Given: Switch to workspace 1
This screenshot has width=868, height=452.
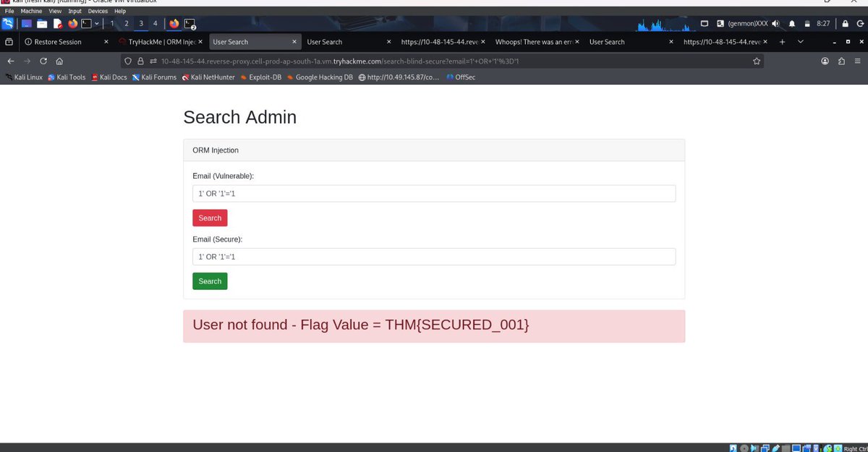Looking at the screenshot, I should 112,23.
